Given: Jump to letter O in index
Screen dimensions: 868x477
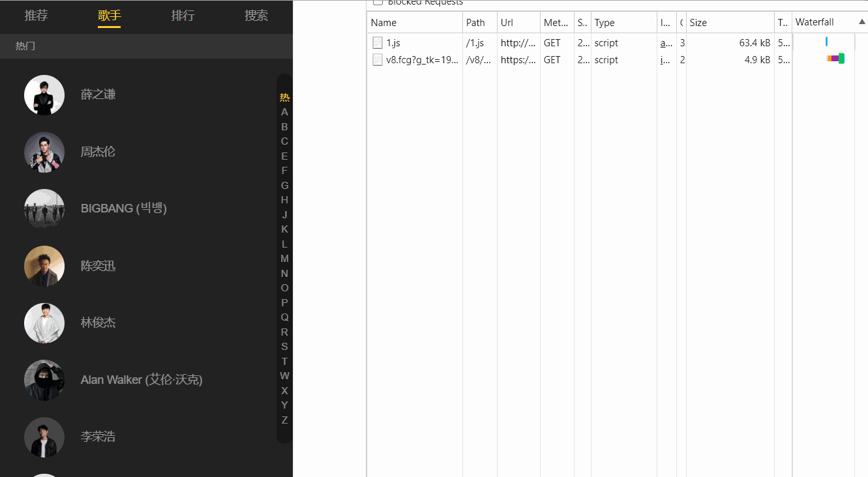Looking at the screenshot, I should click(x=284, y=288).
